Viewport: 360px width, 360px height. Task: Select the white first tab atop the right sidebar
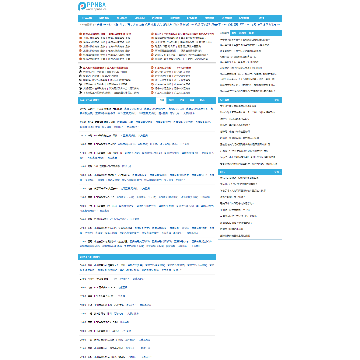point(224,33)
